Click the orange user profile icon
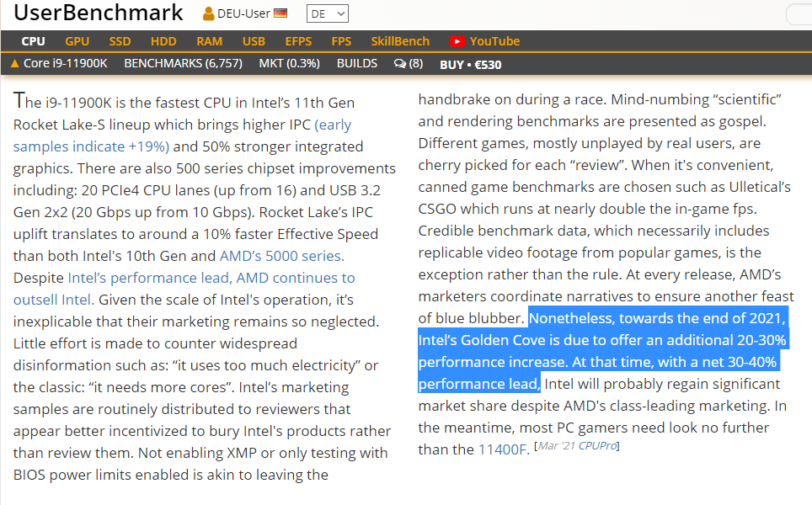 click(x=208, y=13)
